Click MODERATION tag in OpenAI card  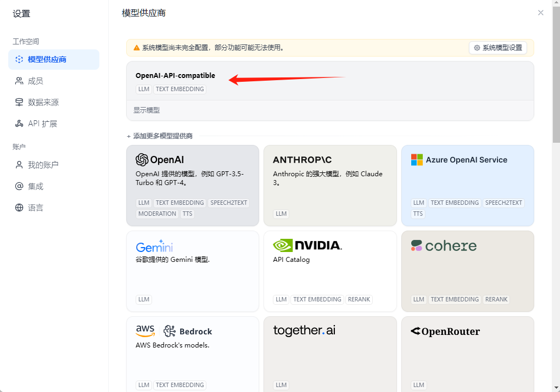click(157, 214)
